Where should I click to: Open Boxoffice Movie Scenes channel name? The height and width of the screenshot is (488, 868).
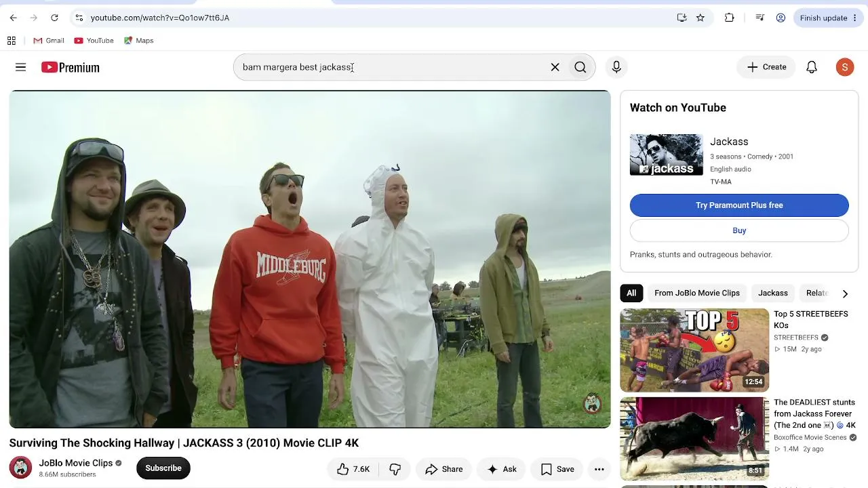pos(810,438)
